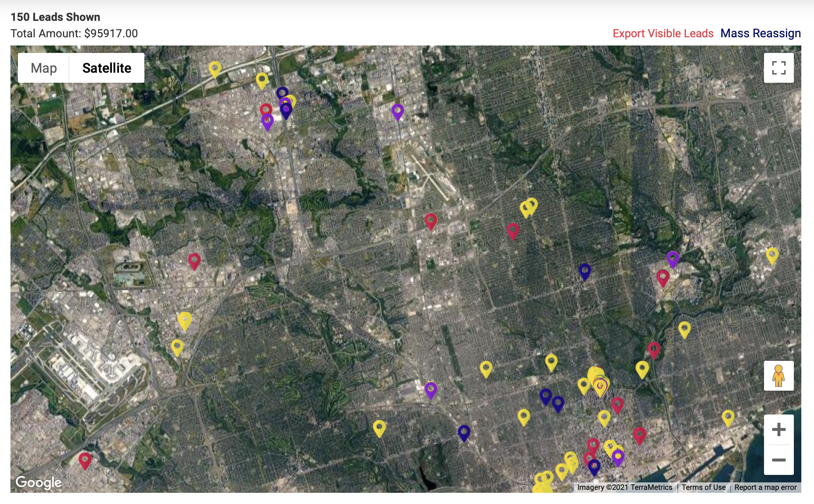814x504 pixels.
Task: Click the red pin just south of the airfield
Action: 431,222
